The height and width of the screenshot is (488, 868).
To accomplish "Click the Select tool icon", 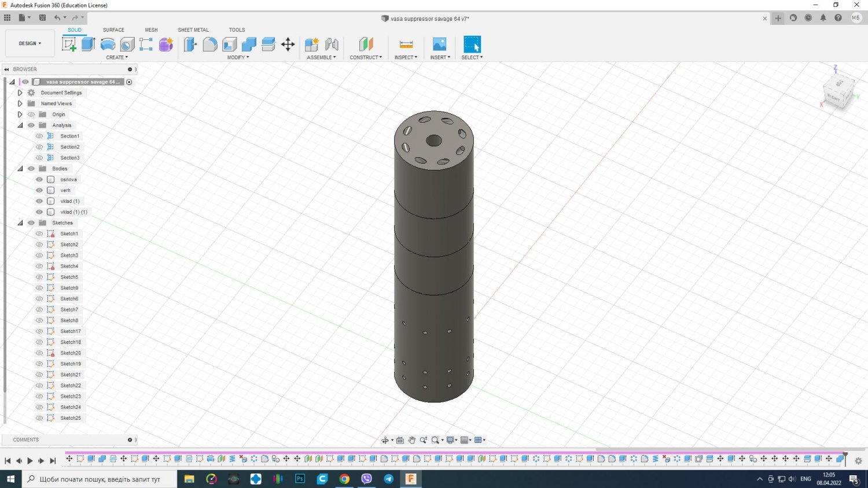I will (472, 44).
